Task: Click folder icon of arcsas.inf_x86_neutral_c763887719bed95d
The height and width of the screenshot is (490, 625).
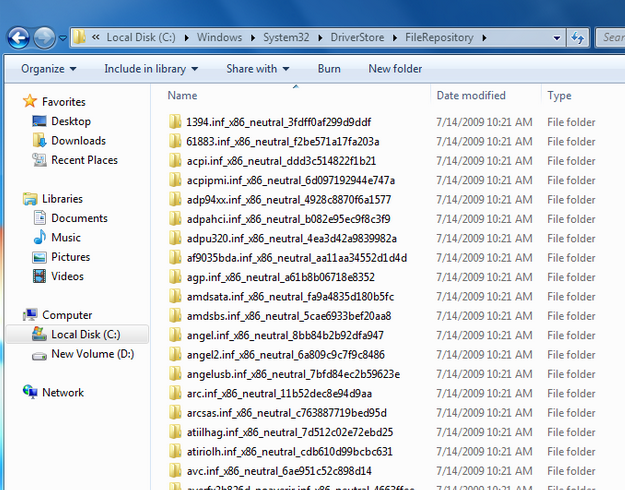Action: 175,413
